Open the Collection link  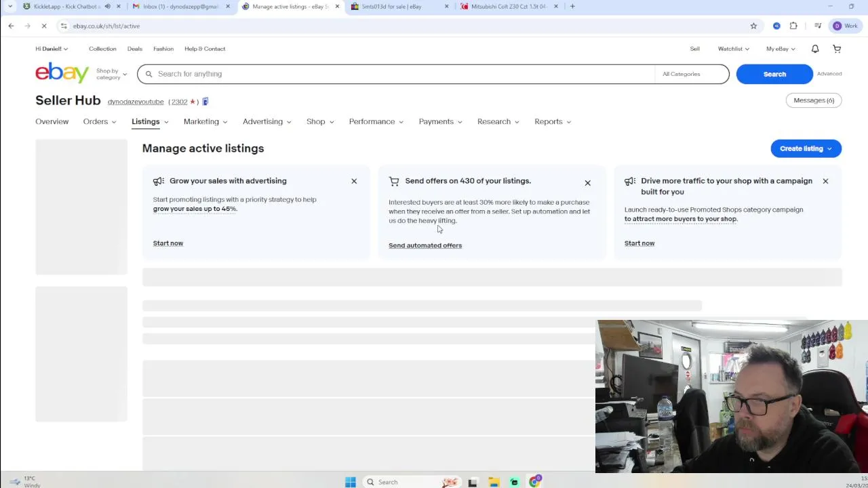coord(102,49)
